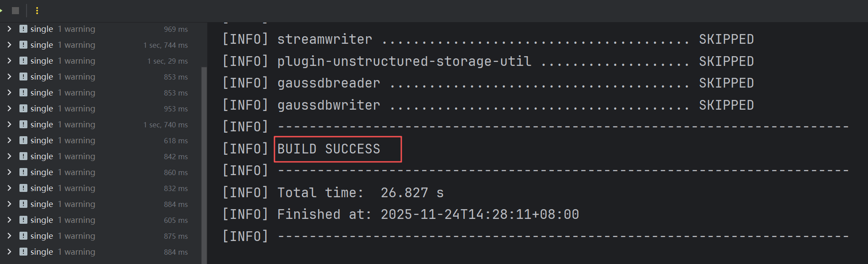The width and height of the screenshot is (868, 264).
Task: Expand the single node taking 842 ms
Action: [9, 156]
